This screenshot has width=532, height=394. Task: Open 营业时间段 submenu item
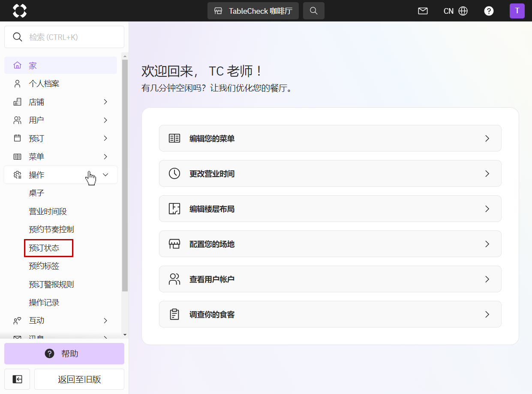[48, 211]
